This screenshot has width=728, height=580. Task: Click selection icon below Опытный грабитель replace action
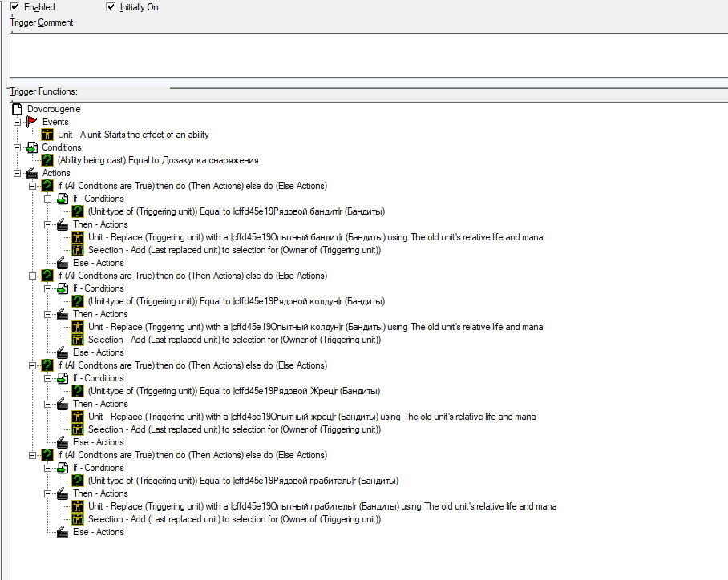coord(78,519)
